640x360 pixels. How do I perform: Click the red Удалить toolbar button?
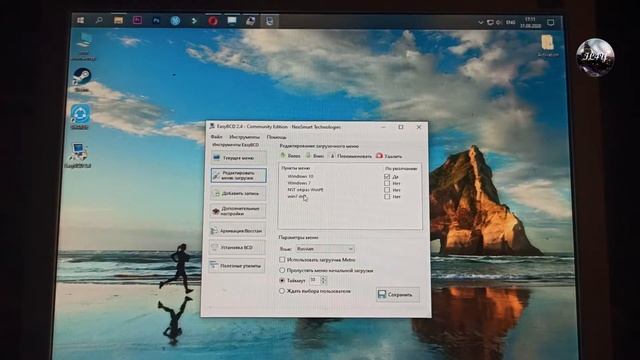[389, 156]
